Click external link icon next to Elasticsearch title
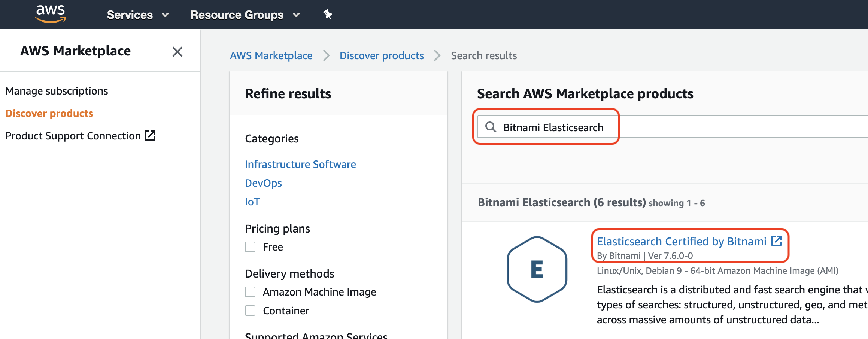Screen dimensions: 868x339 tap(777, 241)
